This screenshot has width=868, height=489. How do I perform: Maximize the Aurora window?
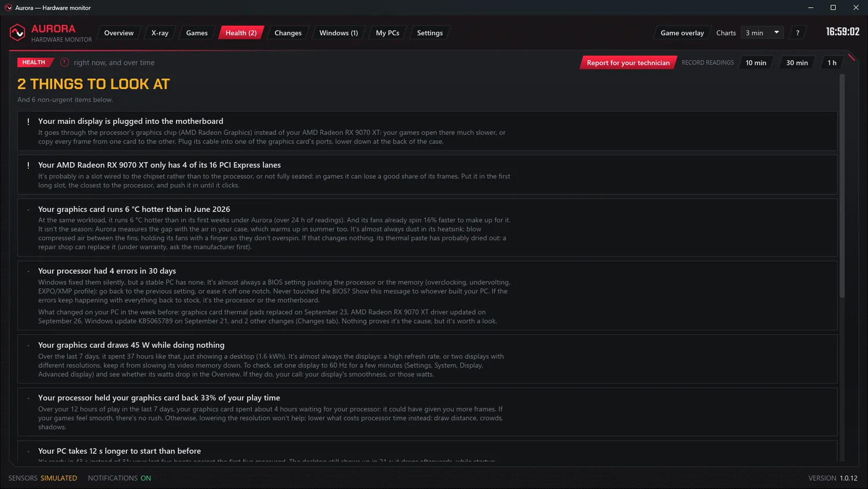pos(833,8)
